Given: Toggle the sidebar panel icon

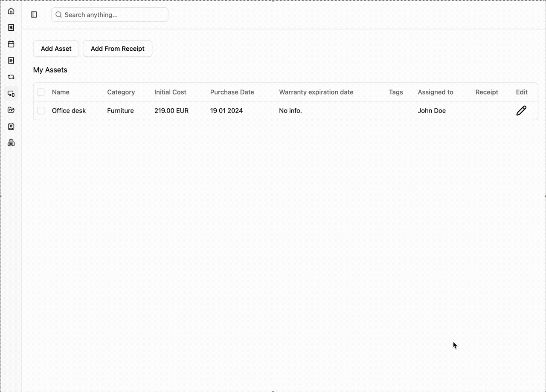Looking at the screenshot, I should (x=34, y=15).
